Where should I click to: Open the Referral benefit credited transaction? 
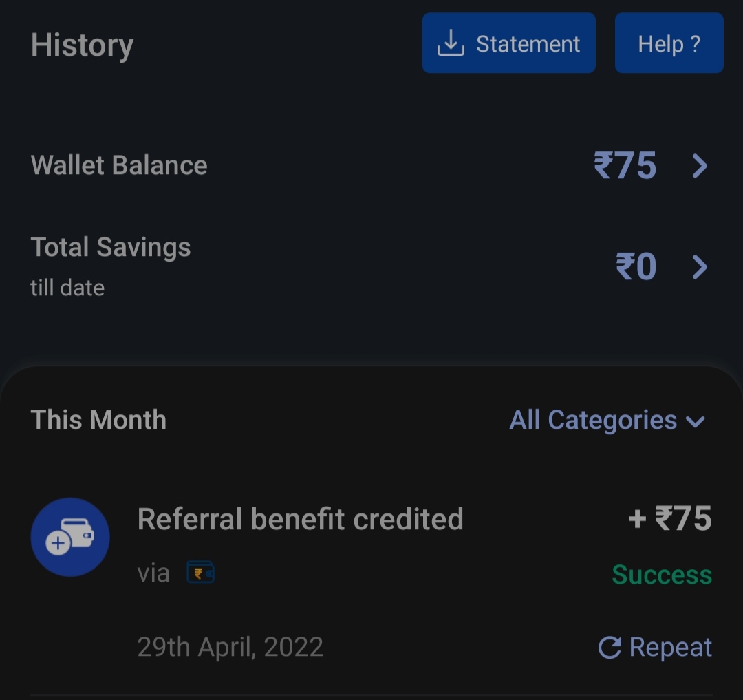click(300, 519)
